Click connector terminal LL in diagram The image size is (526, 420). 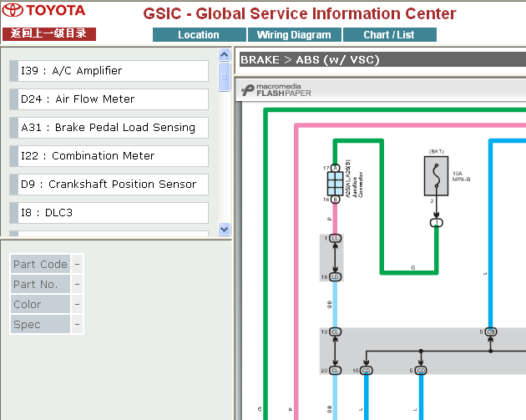(335, 239)
